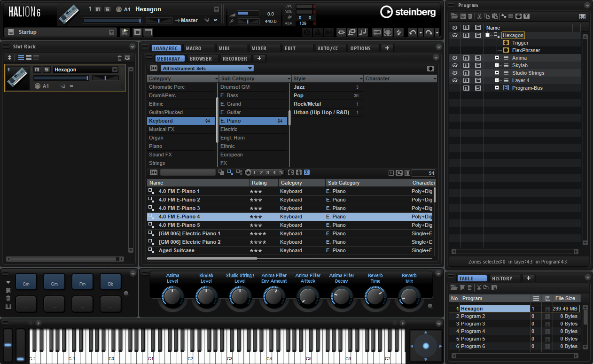Viewport: 593px width, 364px height.
Task: Click the sigma filter icon in MediaBay results
Action: click(306, 172)
